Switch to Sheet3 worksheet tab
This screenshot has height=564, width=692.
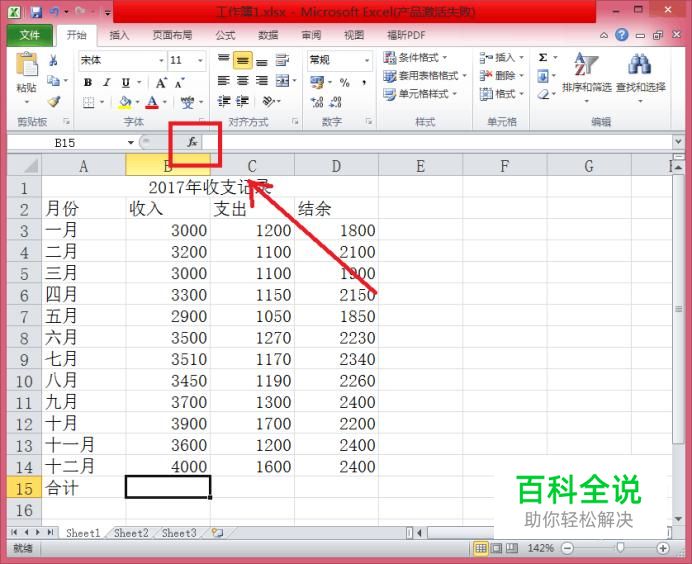179,533
